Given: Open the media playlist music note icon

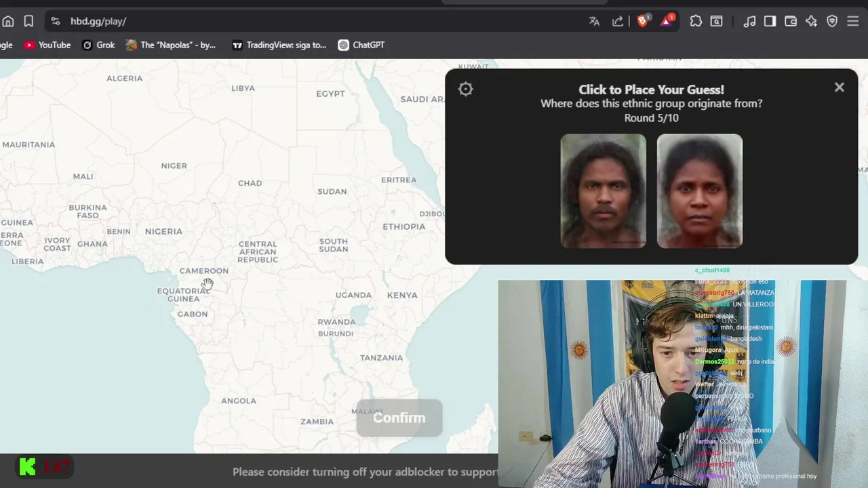Looking at the screenshot, I should click(749, 21).
